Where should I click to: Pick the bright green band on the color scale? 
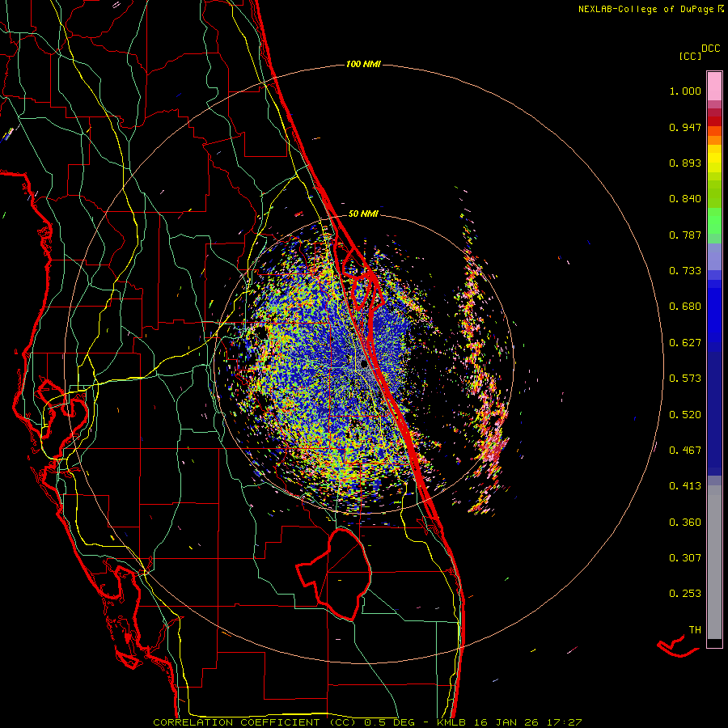(714, 221)
